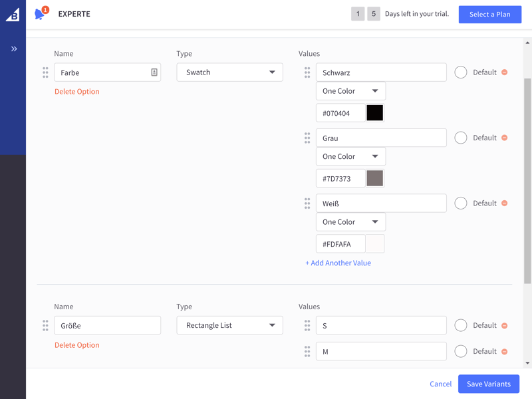The width and height of the screenshot is (532, 399).
Task: Click the Größe name input field
Action: tap(108, 325)
